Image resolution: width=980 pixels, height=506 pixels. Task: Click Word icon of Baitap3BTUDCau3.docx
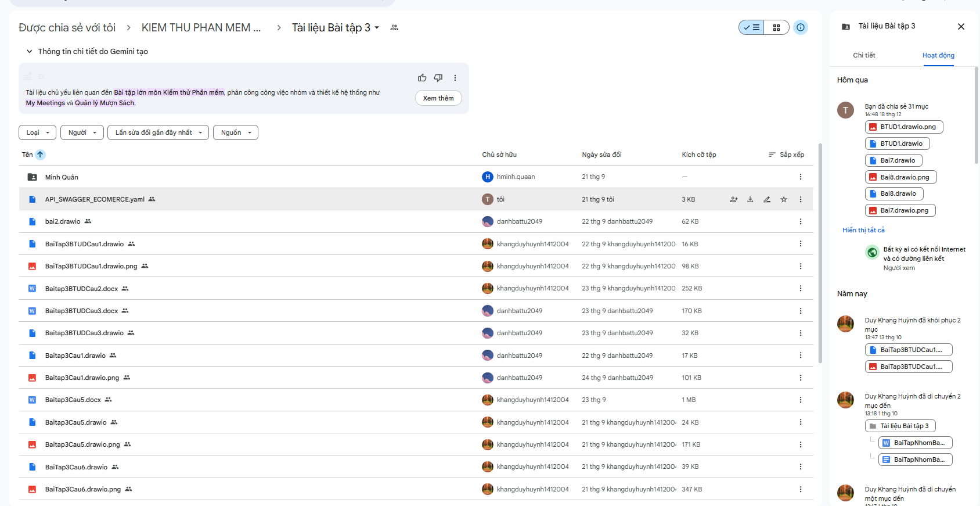pyautogui.click(x=33, y=311)
